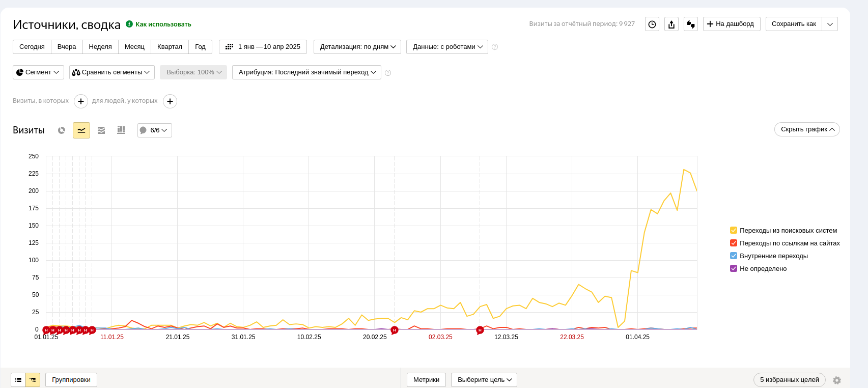Viewport: 868px width, 388px height.
Task: Open 'Как использовать' help link
Action: click(x=163, y=24)
